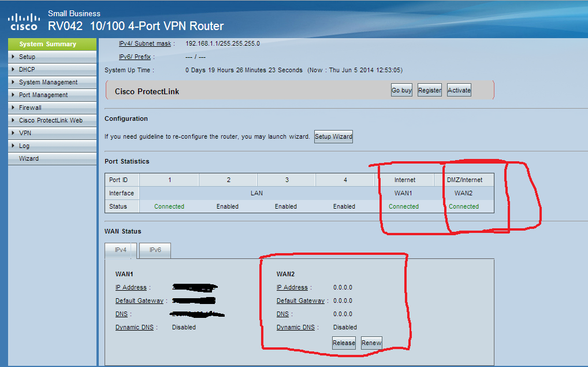
Task: Expand the DHCP menu arrow
Action: 13,69
